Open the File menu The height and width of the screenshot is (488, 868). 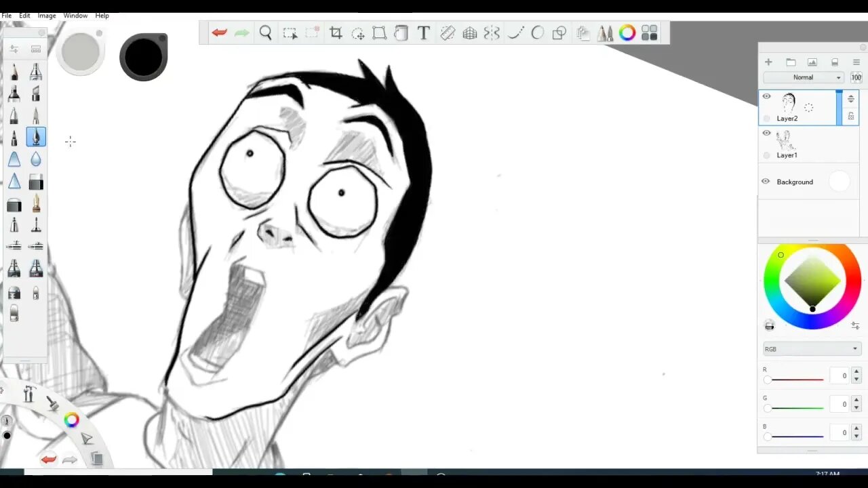pyautogui.click(x=6, y=16)
